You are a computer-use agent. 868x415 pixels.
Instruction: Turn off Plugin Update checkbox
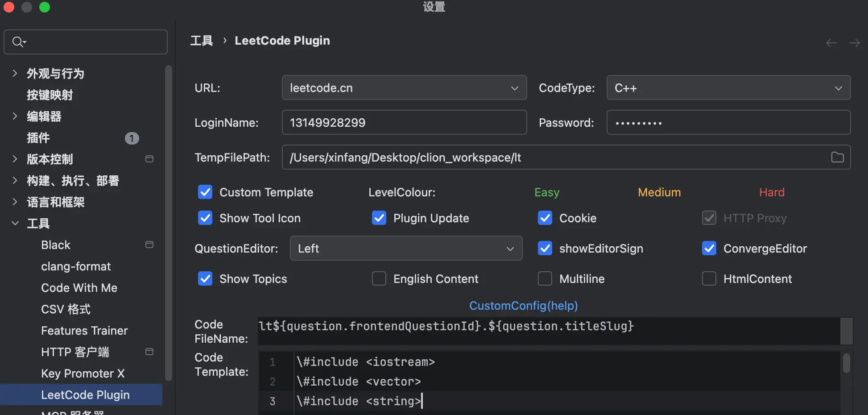point(379,218)
